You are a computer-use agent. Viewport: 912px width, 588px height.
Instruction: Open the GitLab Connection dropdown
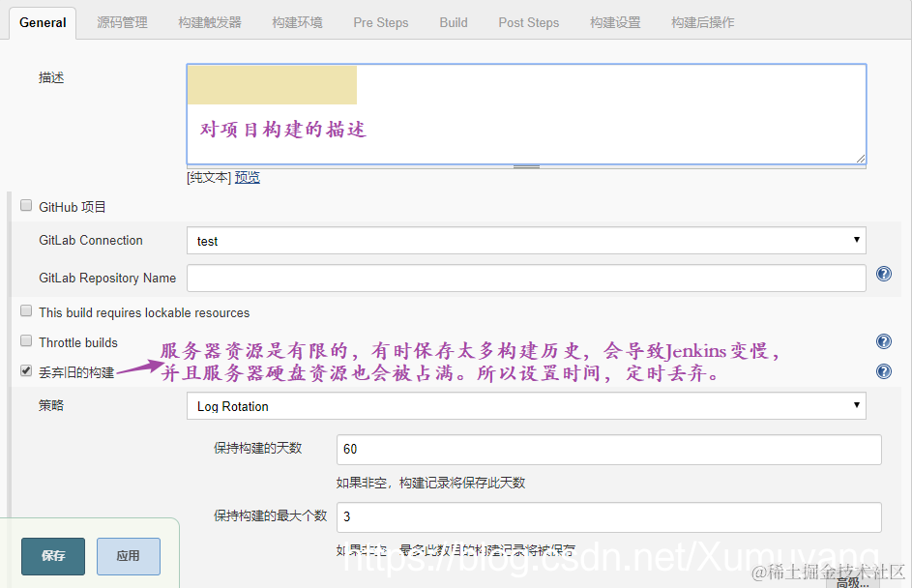(x=526, y=240)
